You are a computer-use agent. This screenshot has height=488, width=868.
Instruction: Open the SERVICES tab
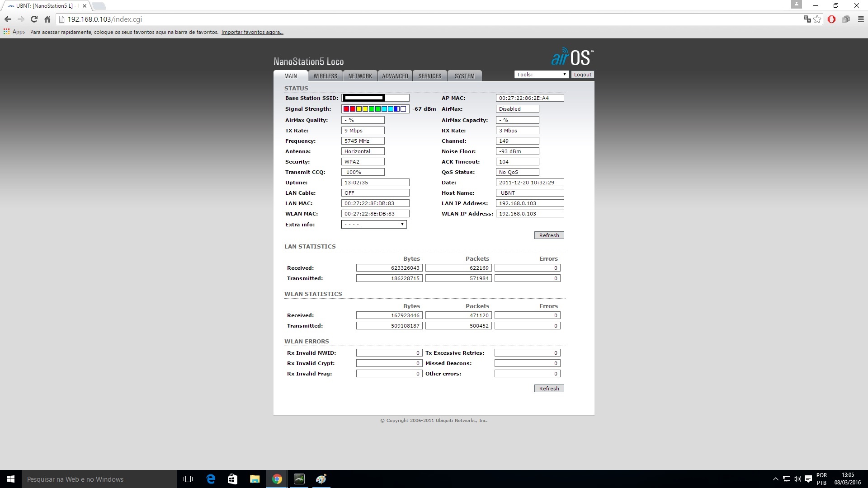click(x=430, y=76)
